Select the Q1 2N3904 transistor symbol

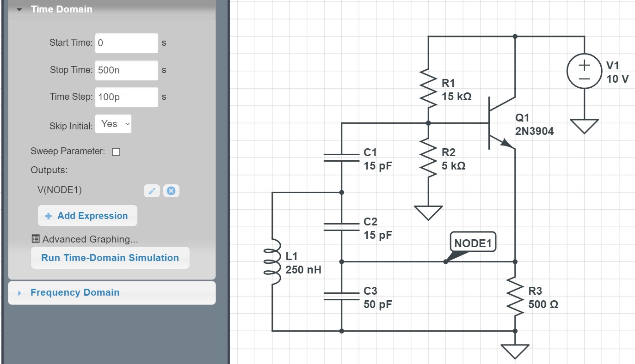pyautogui.click(x=501, y=124)
